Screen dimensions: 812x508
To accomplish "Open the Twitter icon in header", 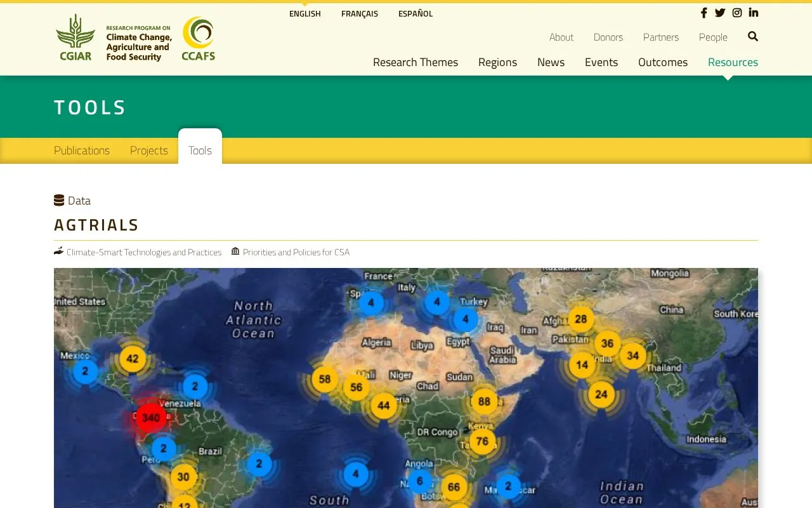I will click(720, 13).
